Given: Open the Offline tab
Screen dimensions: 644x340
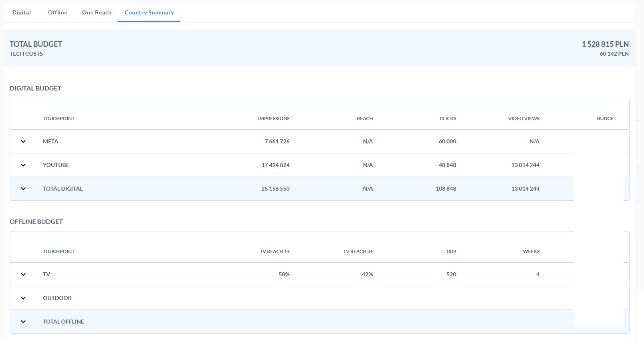Looking at the screenshot, I should click(58, 12).
